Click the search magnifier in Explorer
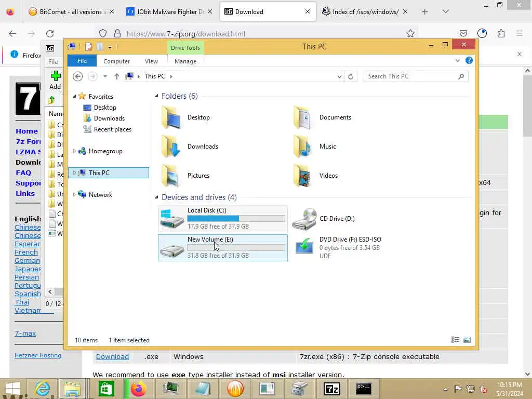The image size is (532, 399). 461,77
